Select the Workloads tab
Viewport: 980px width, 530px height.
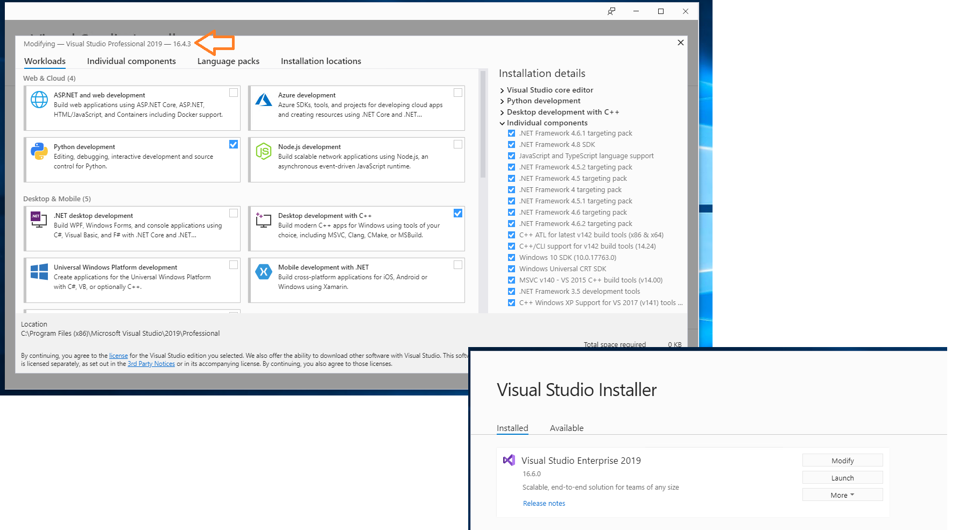(x=45, y=61)
